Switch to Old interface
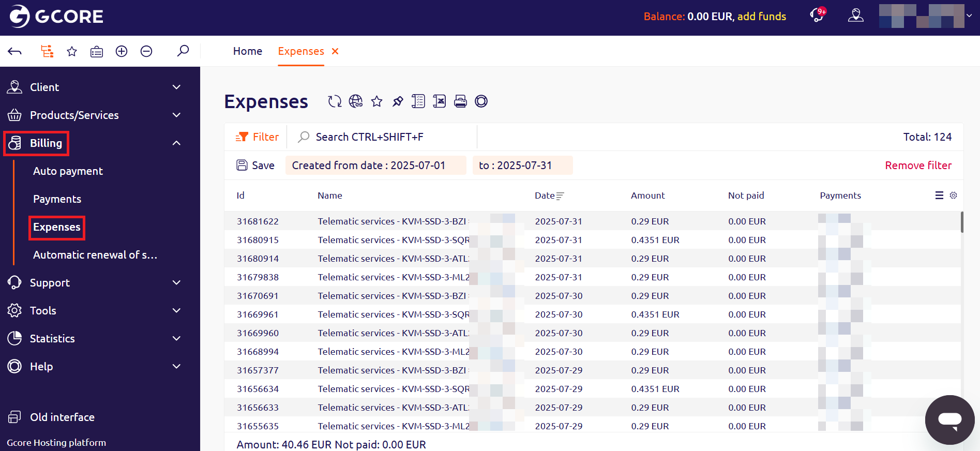The width and height of the screenshot is (980, 451). pyautogui.click(x=51, y=417)
